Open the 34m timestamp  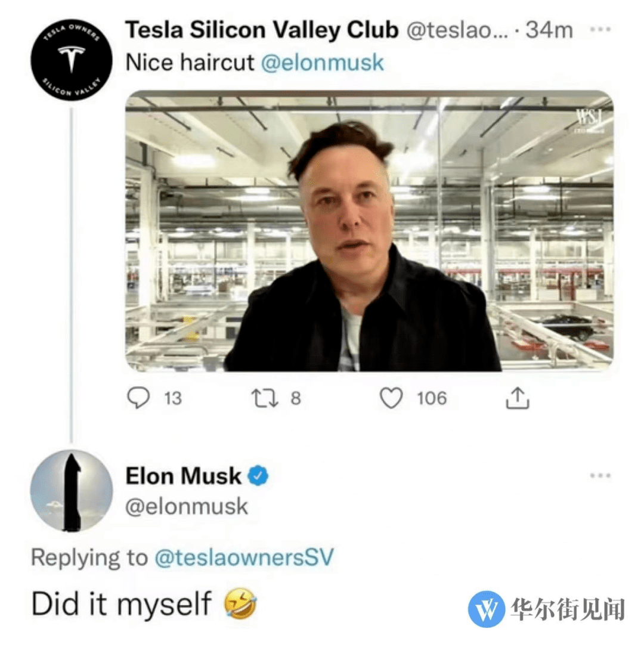pyautogui.click(x=549, y=30)
